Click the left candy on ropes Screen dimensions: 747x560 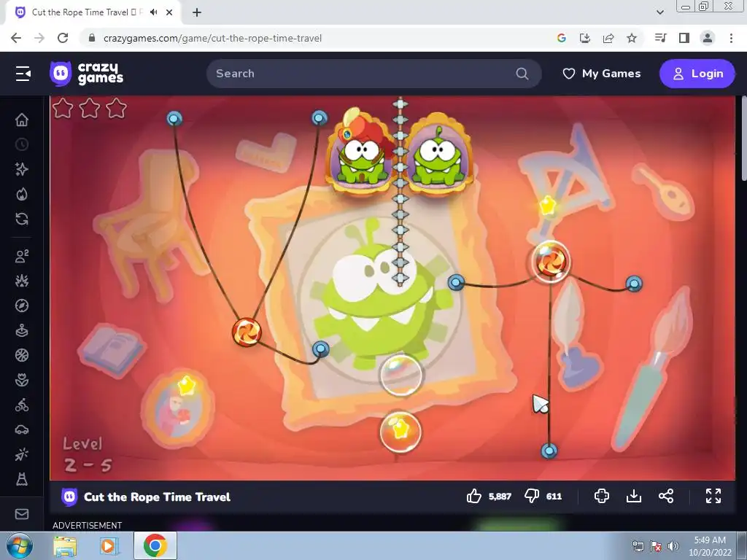247,332
